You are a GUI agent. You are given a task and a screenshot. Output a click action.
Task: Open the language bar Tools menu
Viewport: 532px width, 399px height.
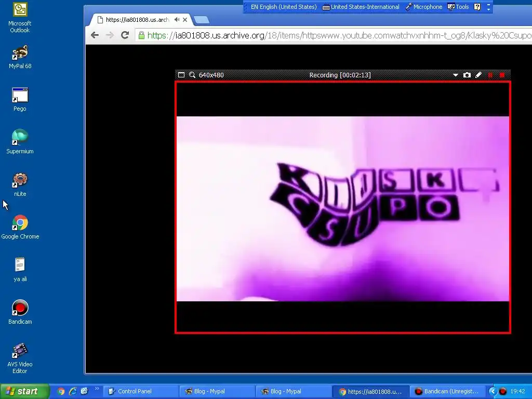pos(458,7)
